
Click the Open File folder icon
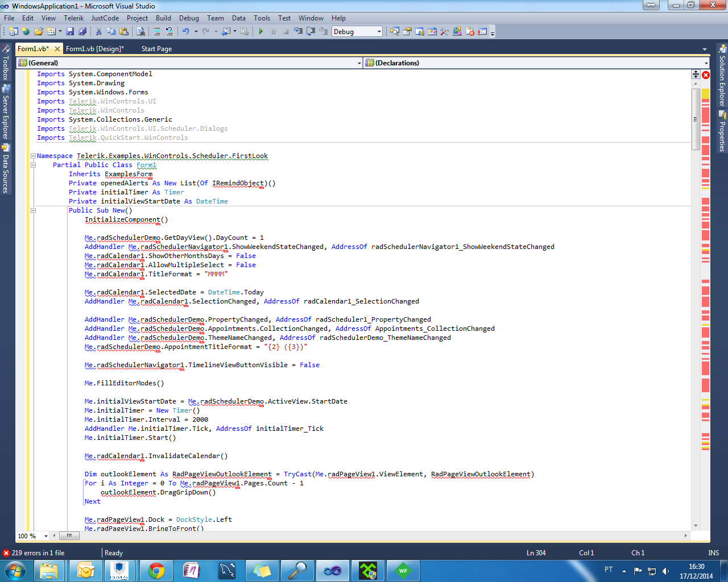pyautogui.click(x=38, y=32)
